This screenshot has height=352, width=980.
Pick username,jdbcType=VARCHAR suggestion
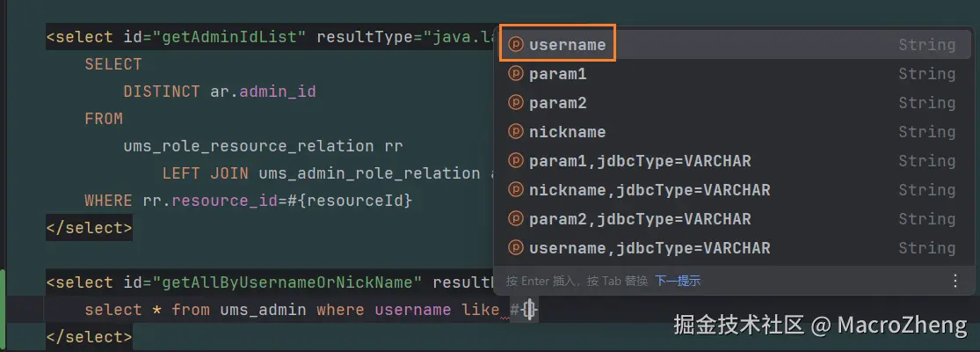tap(733, 247)
